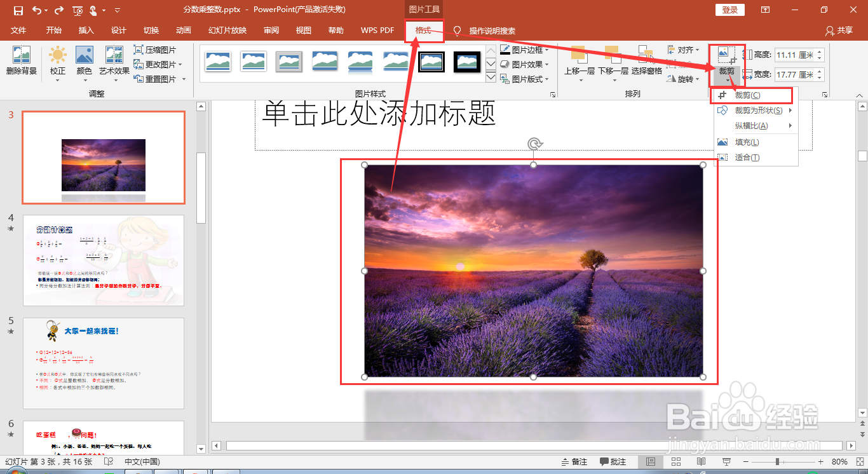Switch to the 插入 (Insert) tab
Image resolution: width=868 pixels, height=474 pixels.
[86, 30]
